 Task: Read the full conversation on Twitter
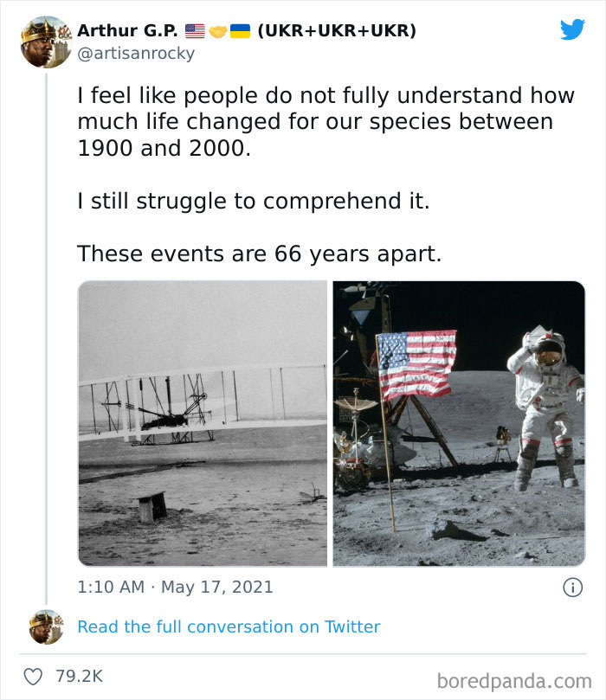click(x=229, y=626)
